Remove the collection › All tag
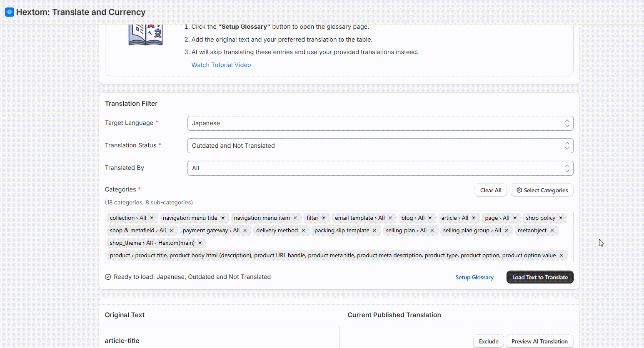 (152, 218)
